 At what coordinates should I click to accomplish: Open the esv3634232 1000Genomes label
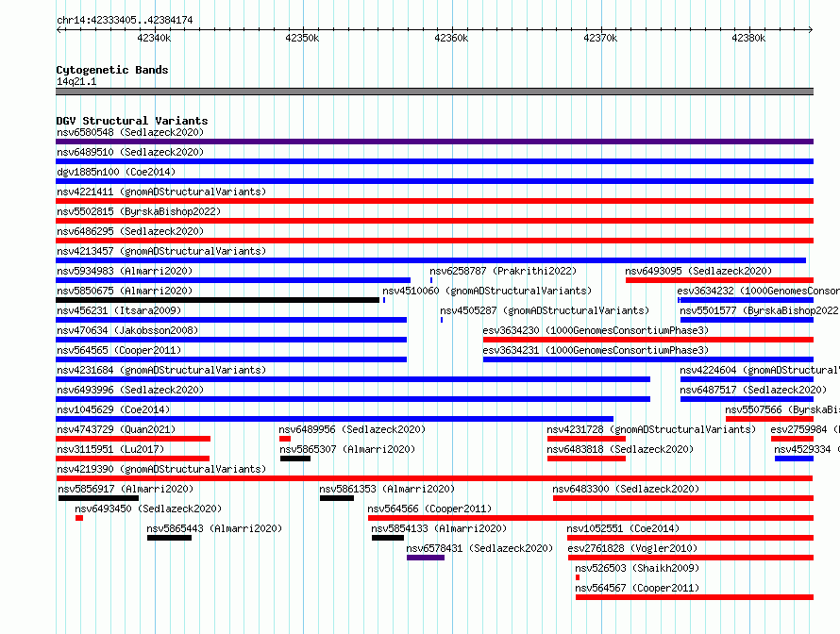tap(759, 291)
